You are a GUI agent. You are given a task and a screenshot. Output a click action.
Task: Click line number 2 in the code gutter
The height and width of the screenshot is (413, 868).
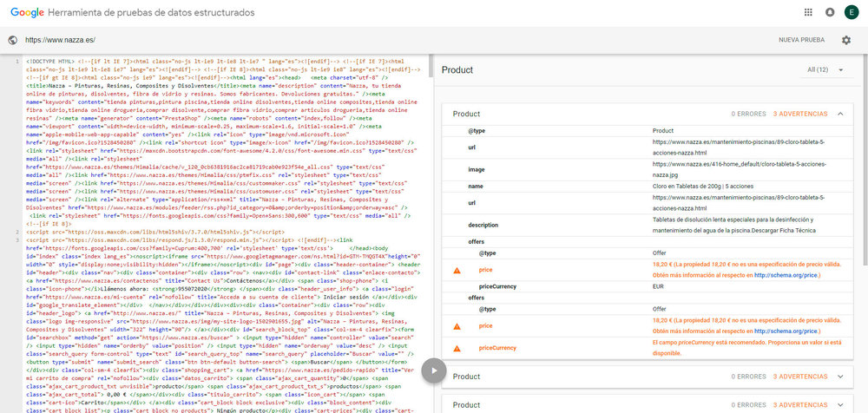[x=18, y=233]
